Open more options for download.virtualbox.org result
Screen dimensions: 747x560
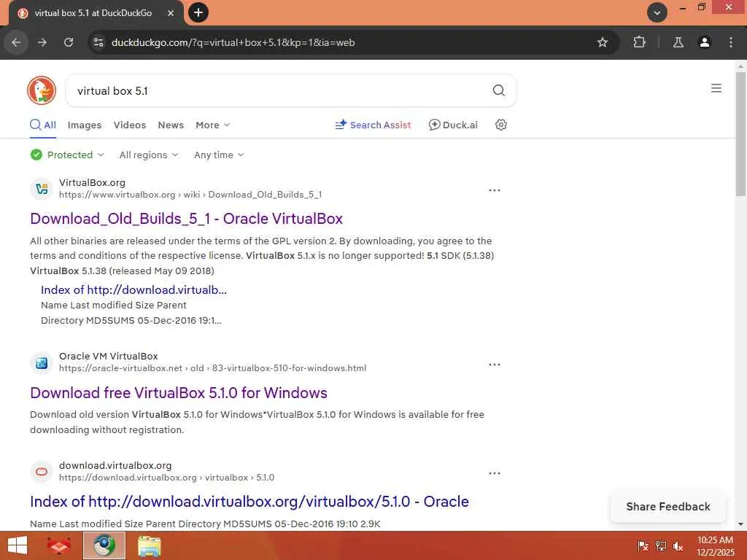click(495, 473)
